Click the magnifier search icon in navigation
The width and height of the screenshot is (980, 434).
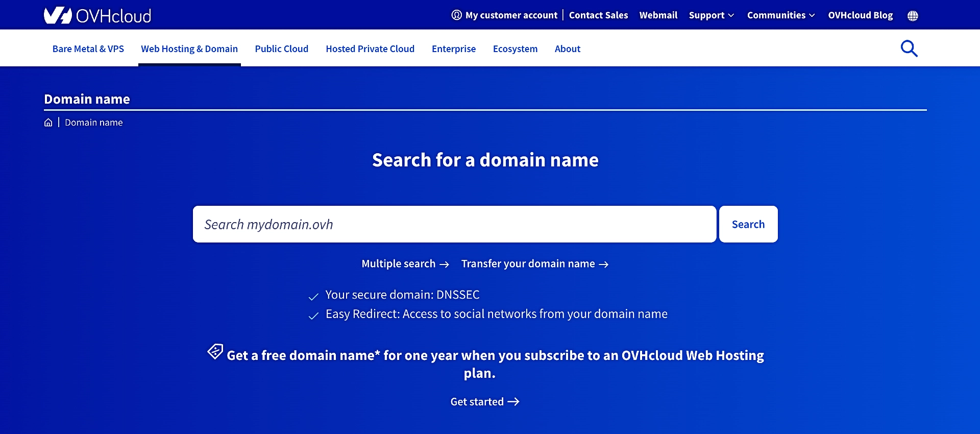(x=909, y=49)
